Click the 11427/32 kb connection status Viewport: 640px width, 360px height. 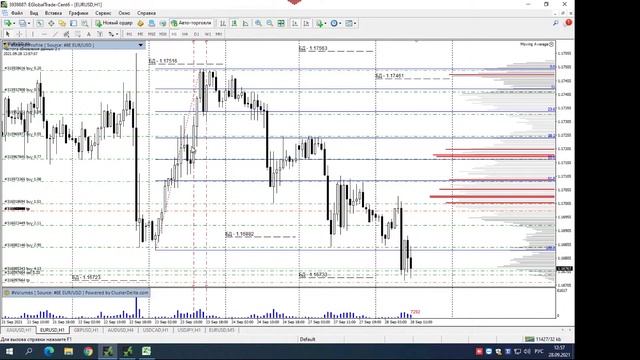(543, 339)
